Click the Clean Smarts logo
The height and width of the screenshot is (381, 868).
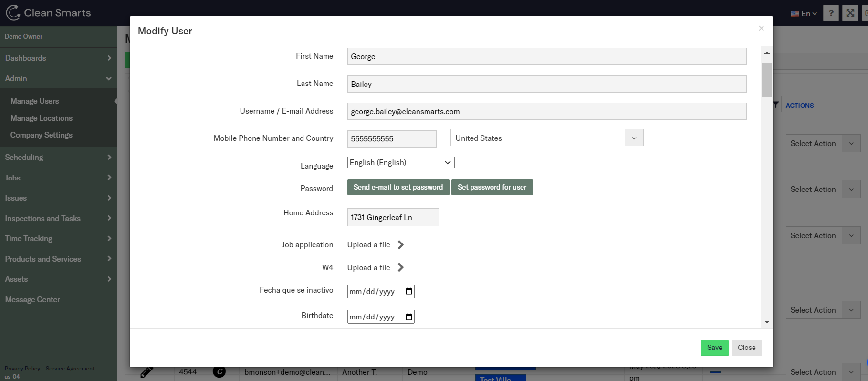48,13
